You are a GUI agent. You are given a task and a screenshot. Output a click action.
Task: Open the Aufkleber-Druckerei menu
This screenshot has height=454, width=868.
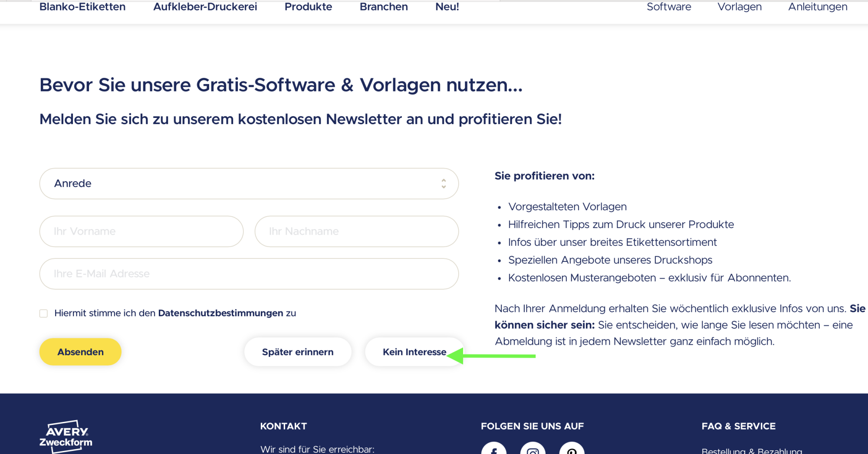205,7
